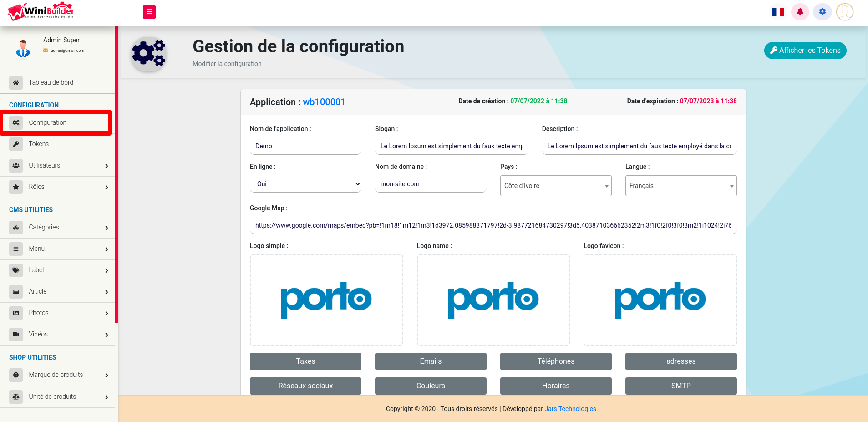Click the Google Map URL field
This screenshot has height=422, width=868.
coord(493,225)
